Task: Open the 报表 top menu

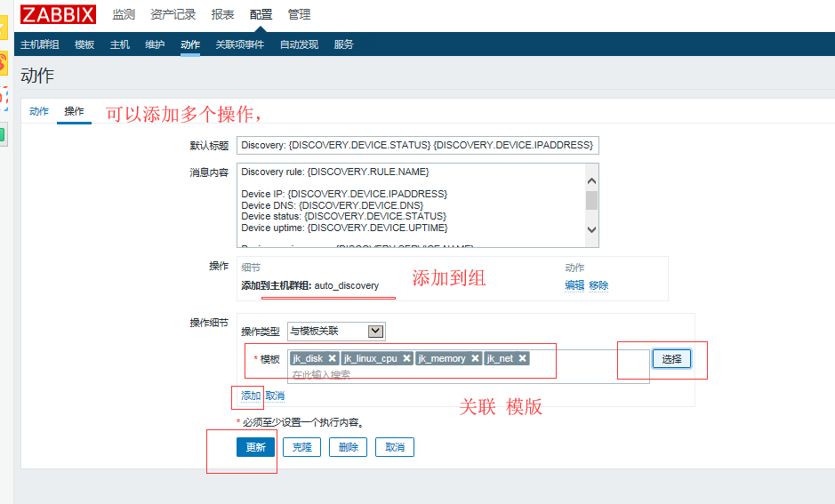Action: (x=222, y=14)
